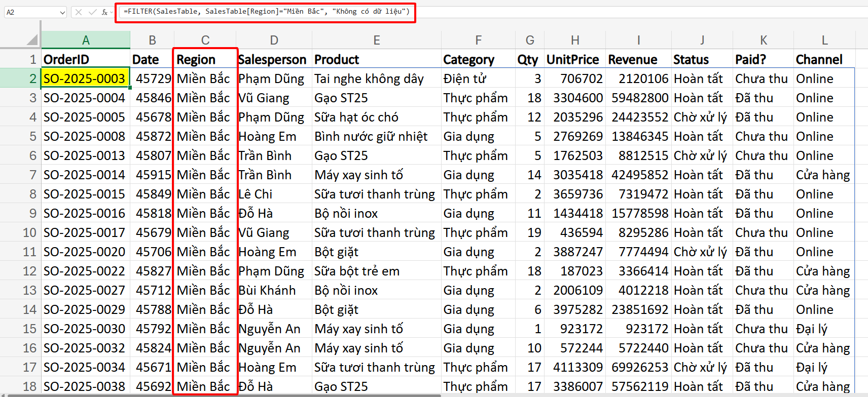
Task: Select cell SO-2025-0017
Action: 86,232
